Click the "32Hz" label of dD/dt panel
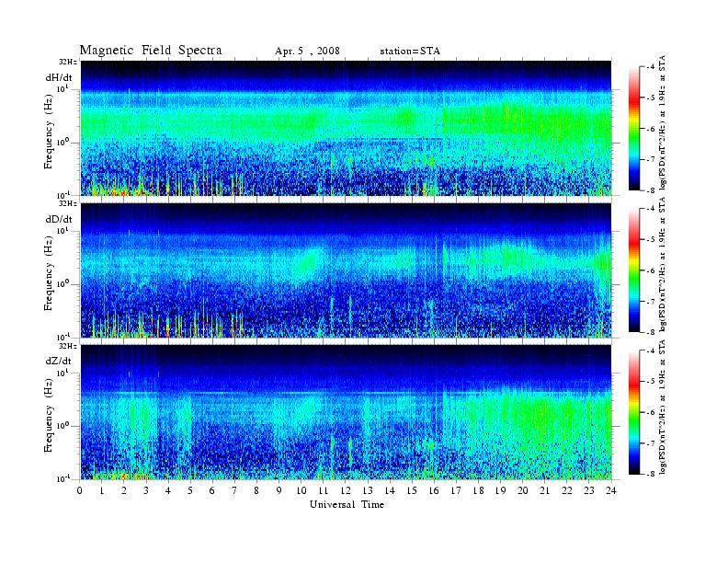728x563 pixels. (x=68, y=203)
